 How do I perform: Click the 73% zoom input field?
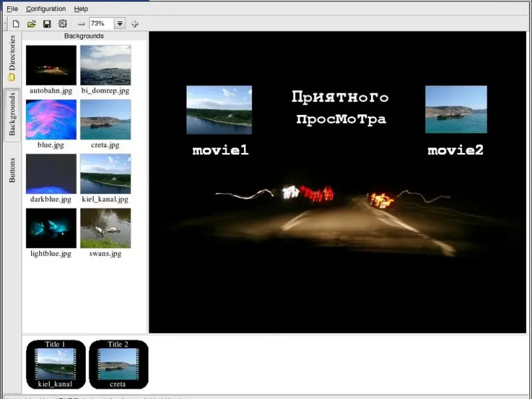(102, 23)
